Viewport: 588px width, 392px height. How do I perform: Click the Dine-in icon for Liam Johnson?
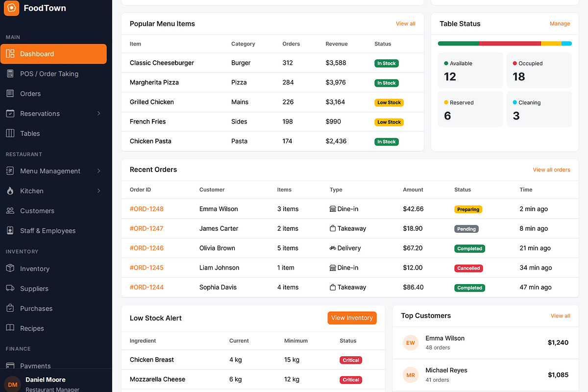pos(333,268)
